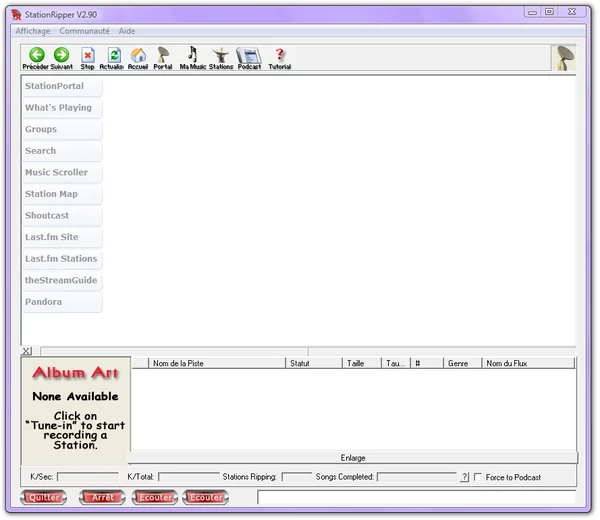
Task: Click the K/Total field
Action: click(189, 477)
